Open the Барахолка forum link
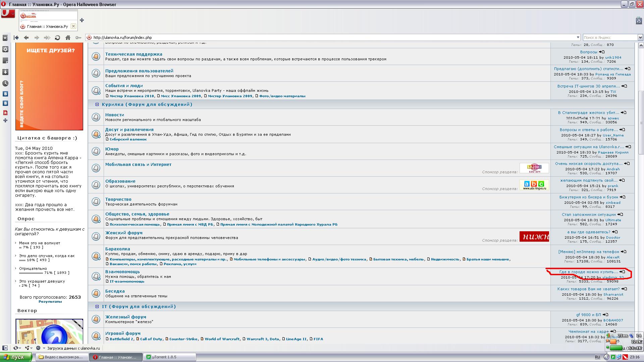The image size is (644, 362). click(117, 249)
